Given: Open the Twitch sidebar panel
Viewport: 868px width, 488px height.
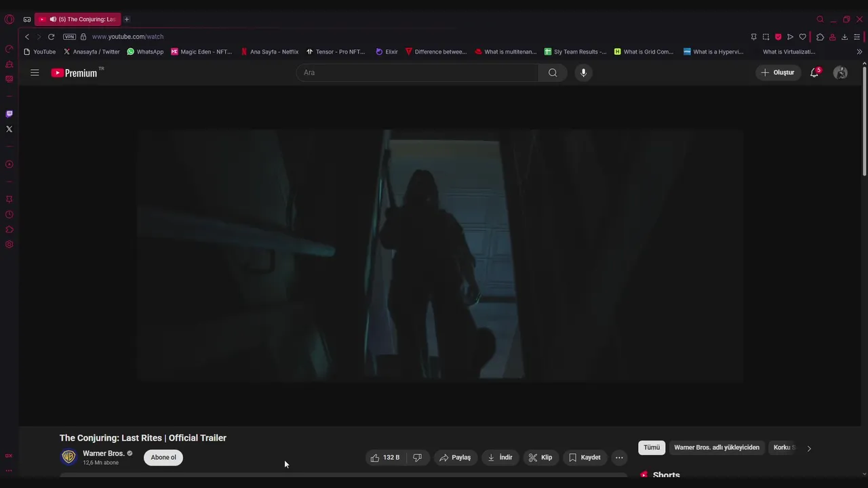Looking at the screenshot, I should click(9, 114).
